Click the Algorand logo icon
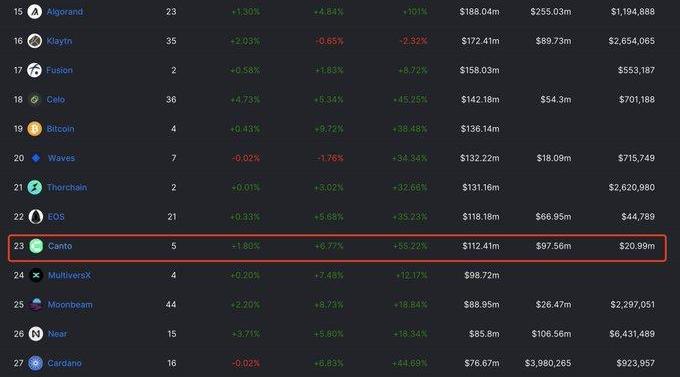Image resolution: width=680 pixels, height=377 pixels. [x=35, y=12]
